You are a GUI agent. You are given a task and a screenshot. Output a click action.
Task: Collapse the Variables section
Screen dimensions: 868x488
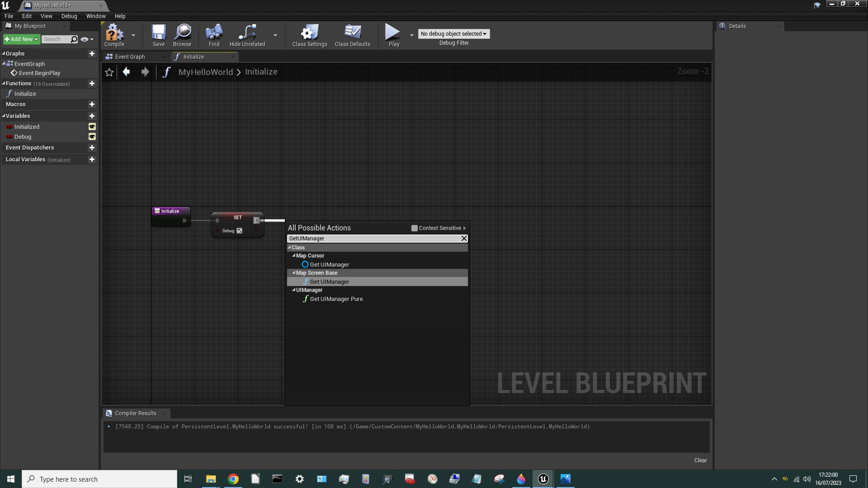(x=4, y=116)
